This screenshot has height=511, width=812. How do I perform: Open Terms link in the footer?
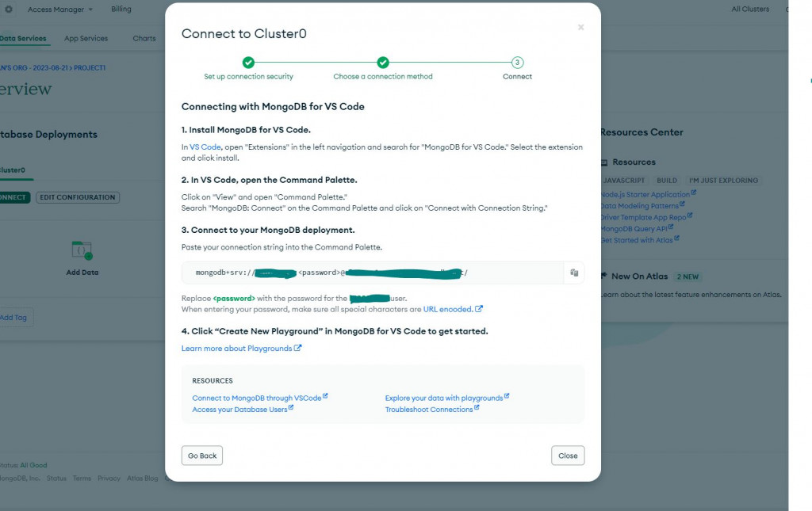point(82,479)
